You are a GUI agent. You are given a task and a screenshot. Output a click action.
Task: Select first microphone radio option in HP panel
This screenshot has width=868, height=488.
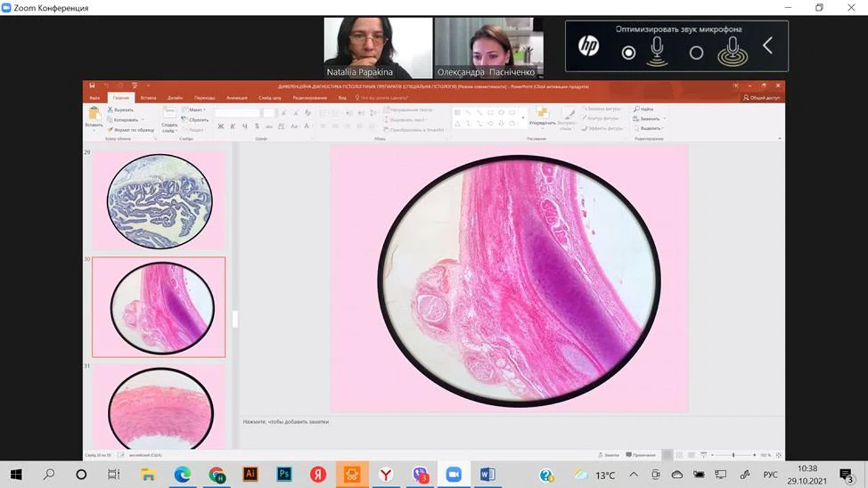pyautogui.click(x=629, y=53)
